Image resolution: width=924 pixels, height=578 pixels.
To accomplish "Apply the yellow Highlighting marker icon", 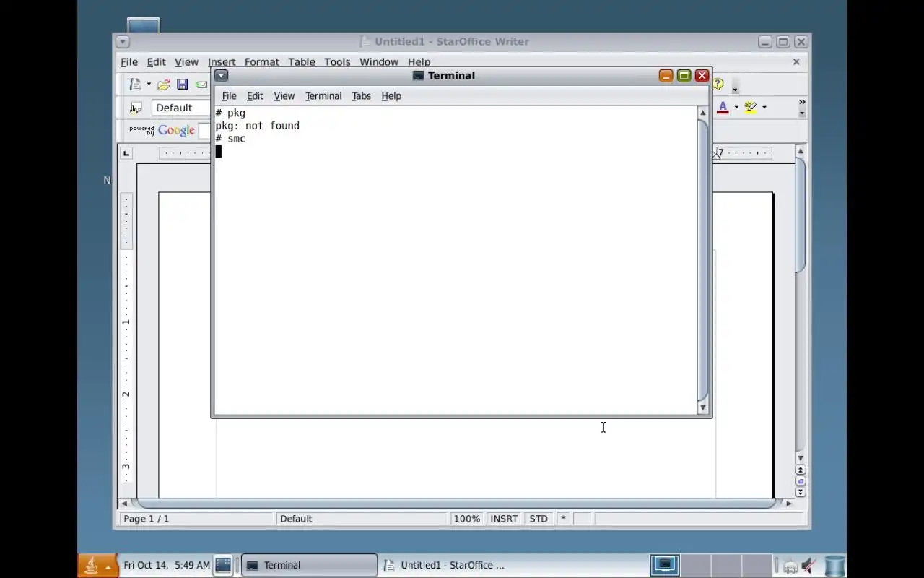I will (x=751, y=108).
